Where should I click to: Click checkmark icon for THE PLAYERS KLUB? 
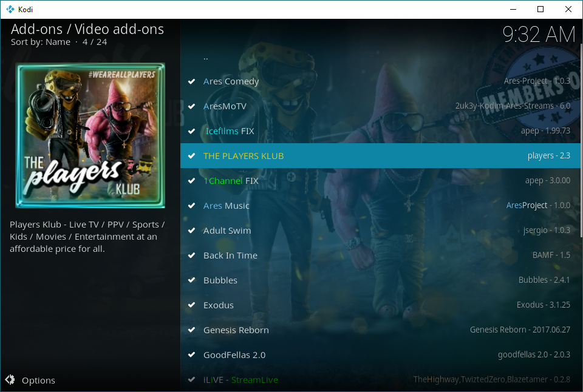192,156
